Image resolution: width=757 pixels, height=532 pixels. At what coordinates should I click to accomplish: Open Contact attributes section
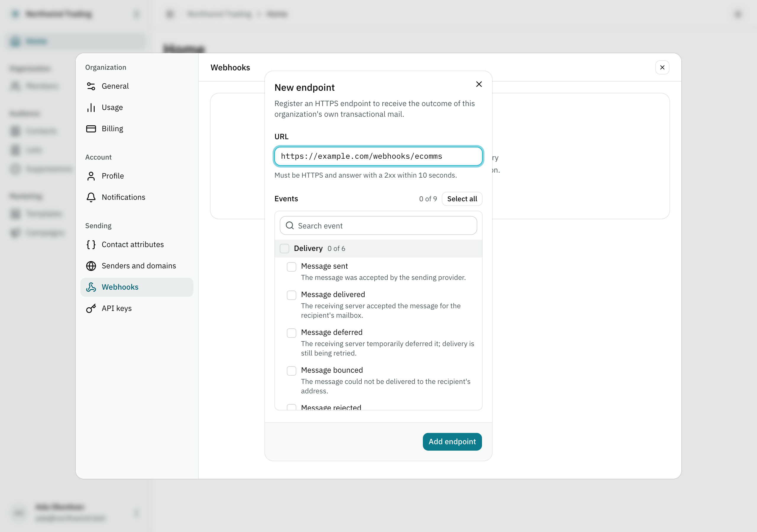[137, 245]
